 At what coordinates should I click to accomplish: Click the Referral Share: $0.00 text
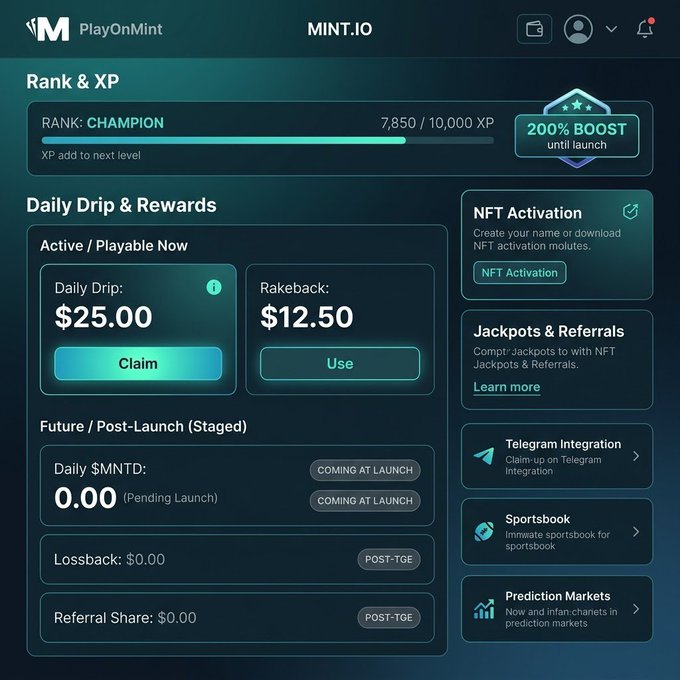(125, 618)
